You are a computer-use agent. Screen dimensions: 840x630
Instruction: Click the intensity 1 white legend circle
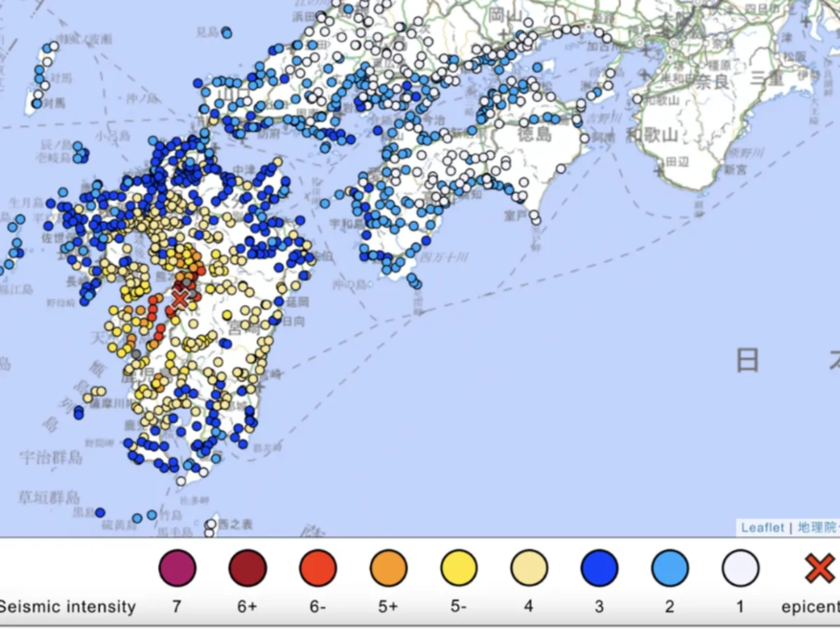[x=741, y=568]
